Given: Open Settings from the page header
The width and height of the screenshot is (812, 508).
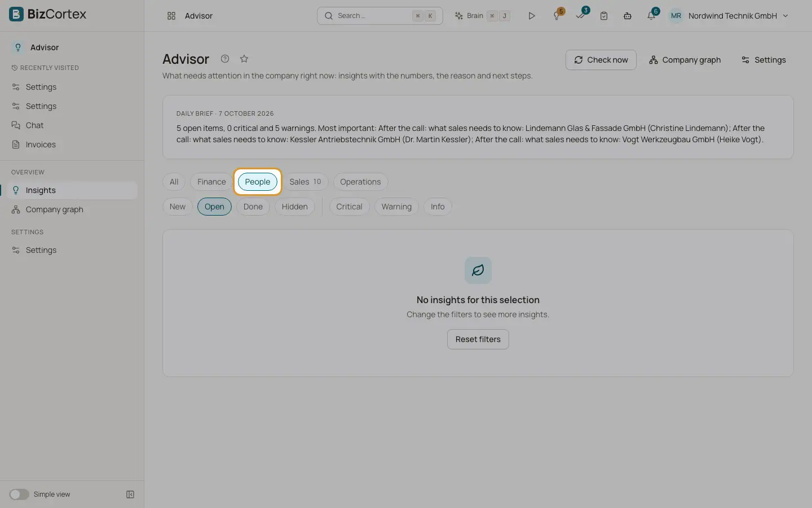Looking at the screenshot, I should pos(763,60).
